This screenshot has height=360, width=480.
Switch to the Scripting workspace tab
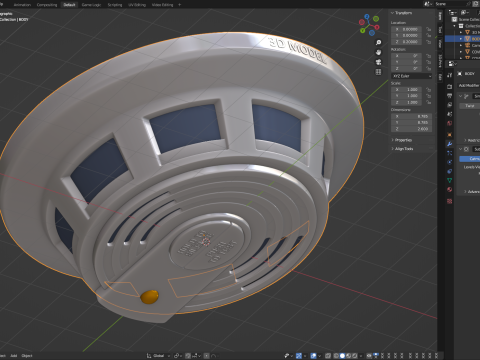115,5
